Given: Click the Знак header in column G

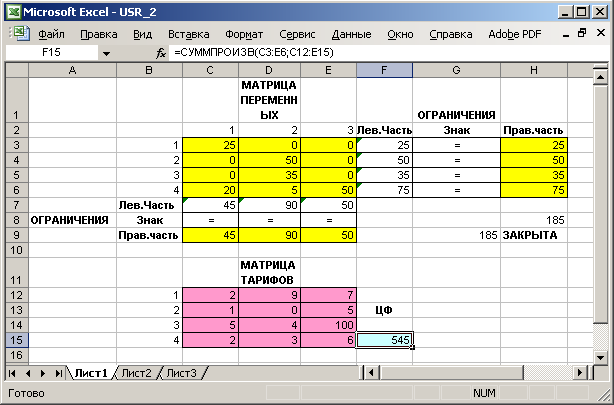Looking at the screenshot, I should [456, 130].
